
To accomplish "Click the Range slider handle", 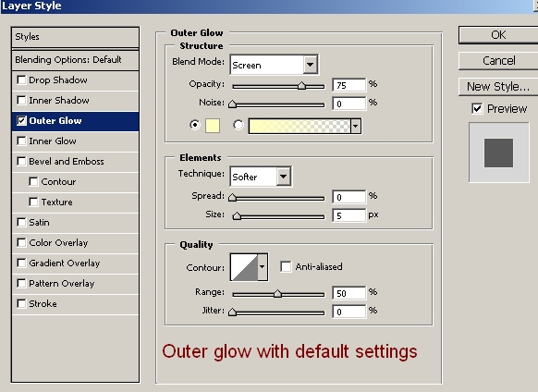I will coord(277,293).
